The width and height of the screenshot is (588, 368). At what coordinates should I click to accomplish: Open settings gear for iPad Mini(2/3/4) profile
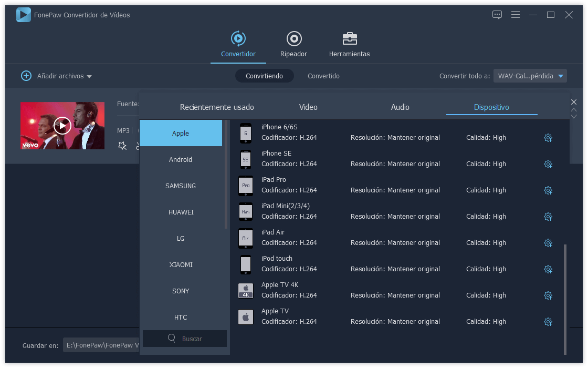click(x=548, y=217)
